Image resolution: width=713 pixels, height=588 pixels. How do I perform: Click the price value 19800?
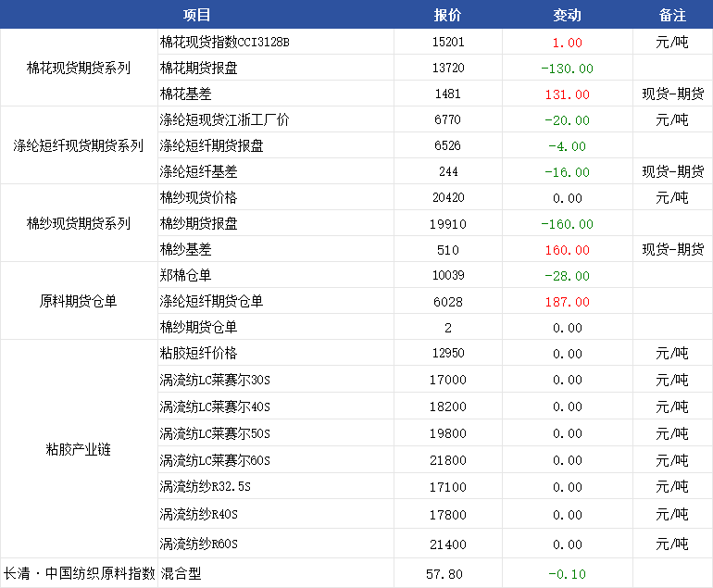(448, 433)
